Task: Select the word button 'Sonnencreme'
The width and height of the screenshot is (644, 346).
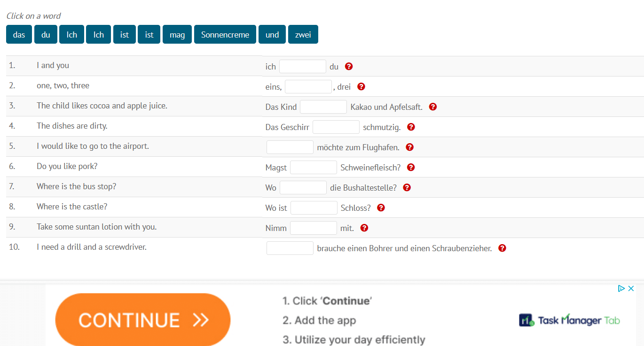Action: [225, 34]
